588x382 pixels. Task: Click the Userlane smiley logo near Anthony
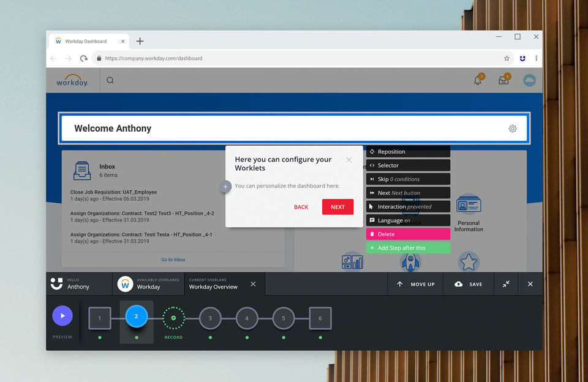56,284
